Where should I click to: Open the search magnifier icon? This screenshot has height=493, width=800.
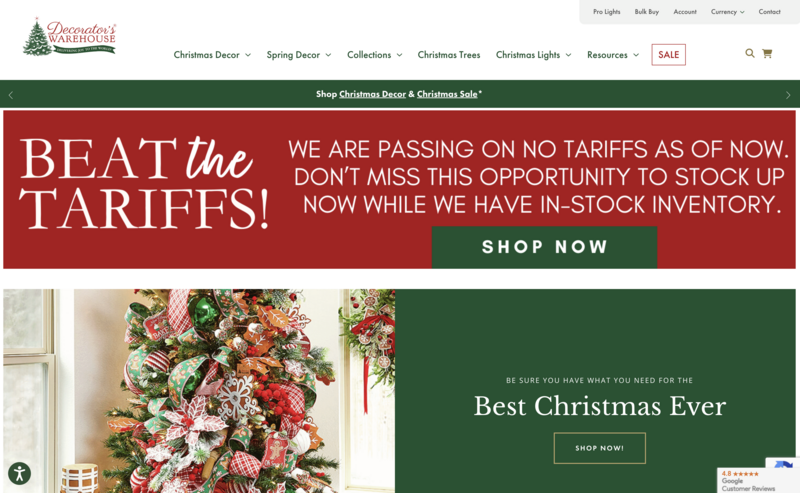(x=749, y=53)
